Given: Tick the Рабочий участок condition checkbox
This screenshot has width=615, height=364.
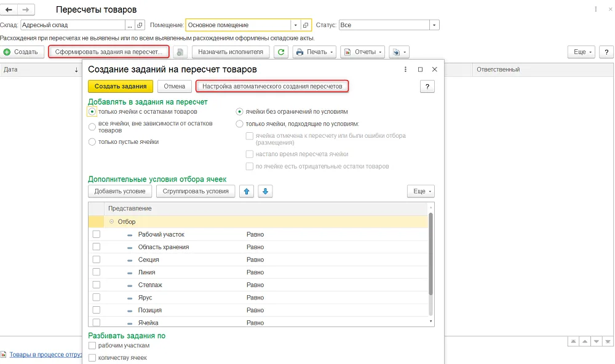Looking at the screenshot, I should click(x=97, y=234).
